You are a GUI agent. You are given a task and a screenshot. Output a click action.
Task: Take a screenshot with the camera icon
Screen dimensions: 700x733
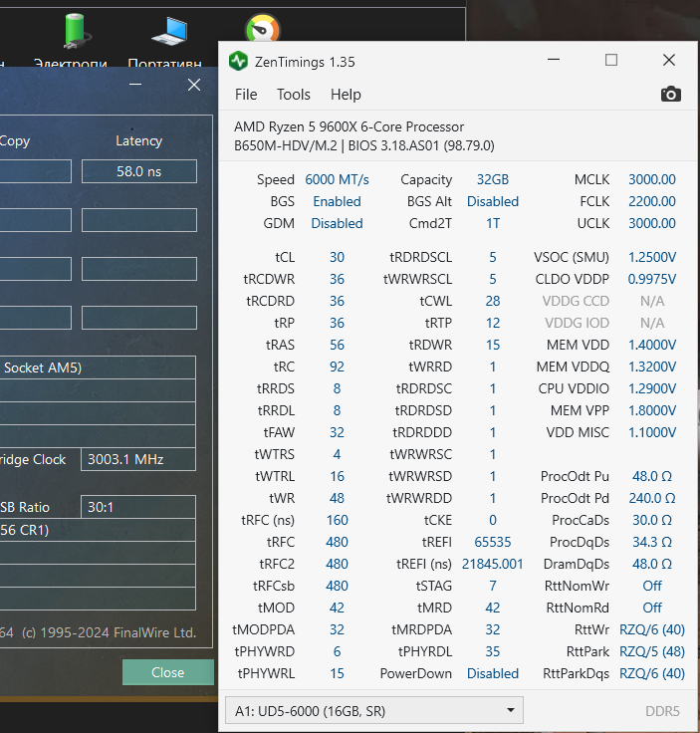670,94
